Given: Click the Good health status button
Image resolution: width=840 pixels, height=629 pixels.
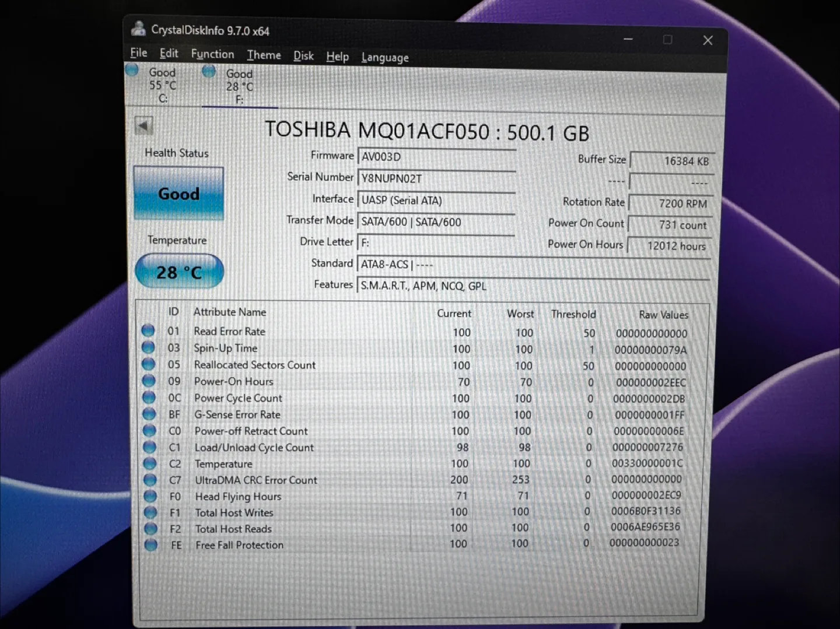Looking at the screenshot, I should (x=178, y=193).
